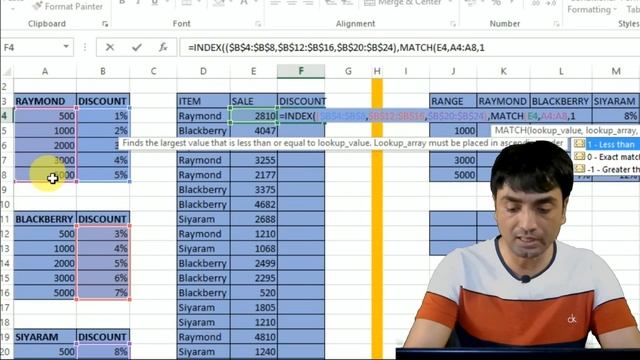
Task: Click the 1000 cell in RANGE column
Action: [x=453, y=131]
